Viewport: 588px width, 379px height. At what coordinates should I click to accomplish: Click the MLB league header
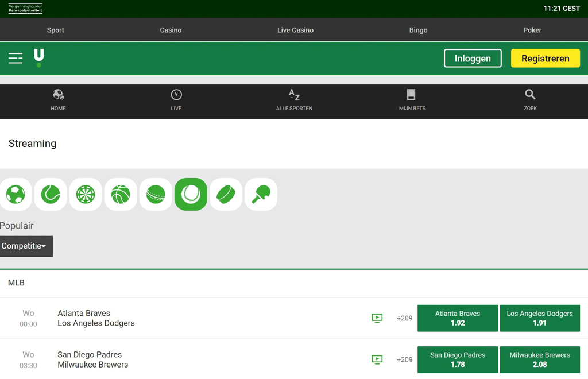coord(16,283)
